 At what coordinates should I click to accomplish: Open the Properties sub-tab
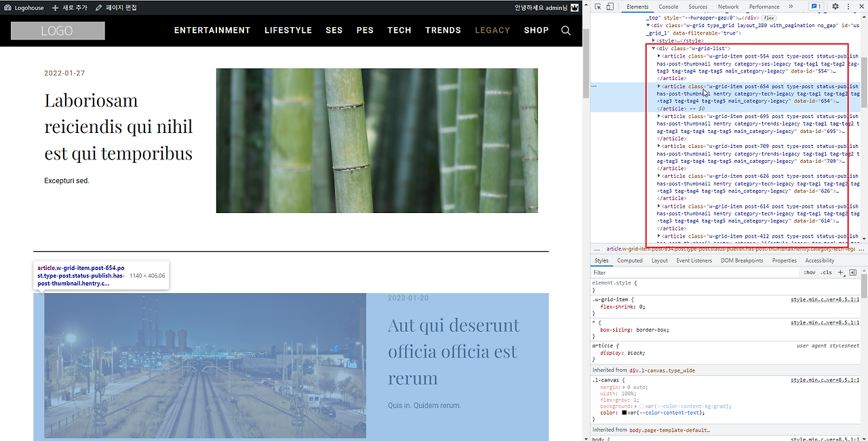785,261
